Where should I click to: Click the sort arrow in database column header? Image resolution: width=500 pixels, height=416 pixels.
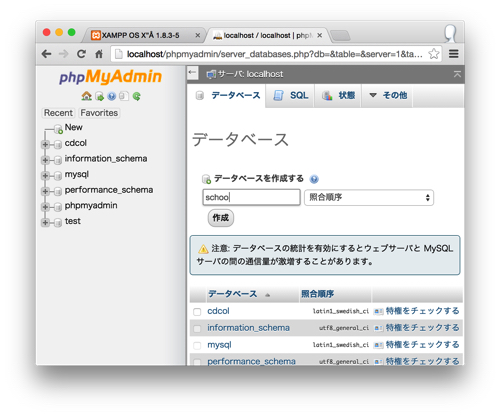pos(267,295)
